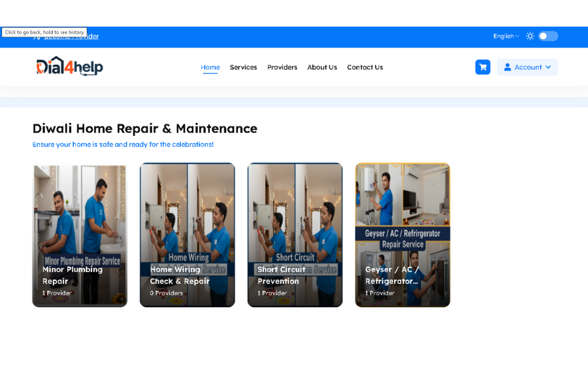Toggle the dark mode switch
This screenshot has width=588, height=366.
(x=548, y=36)
